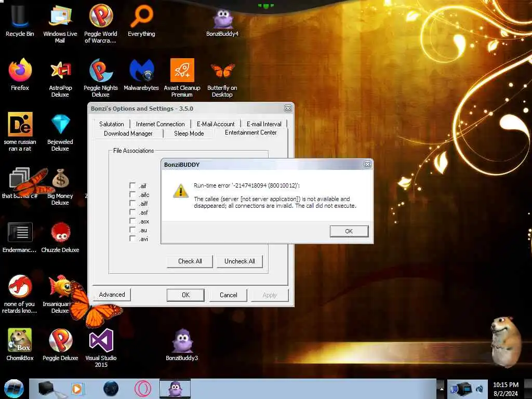532x399 pixels.
Task: Close the BonziBUDDY error dialog
Action: click(367, 165)
